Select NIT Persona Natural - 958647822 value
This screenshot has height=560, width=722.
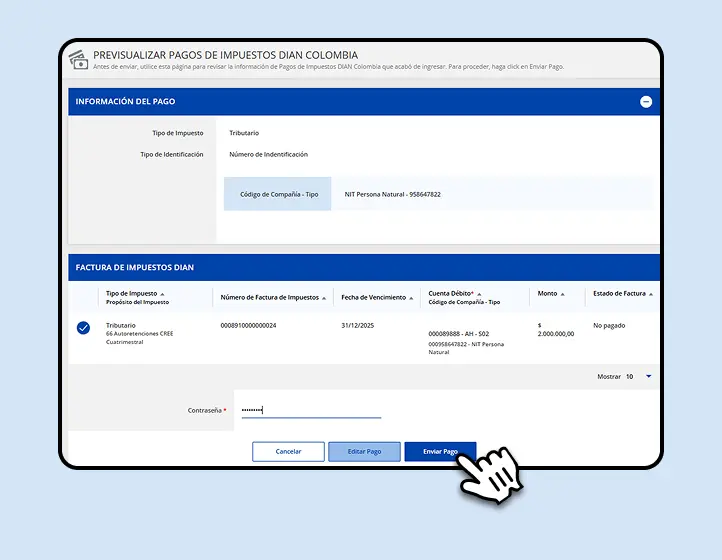click(392, 194)
